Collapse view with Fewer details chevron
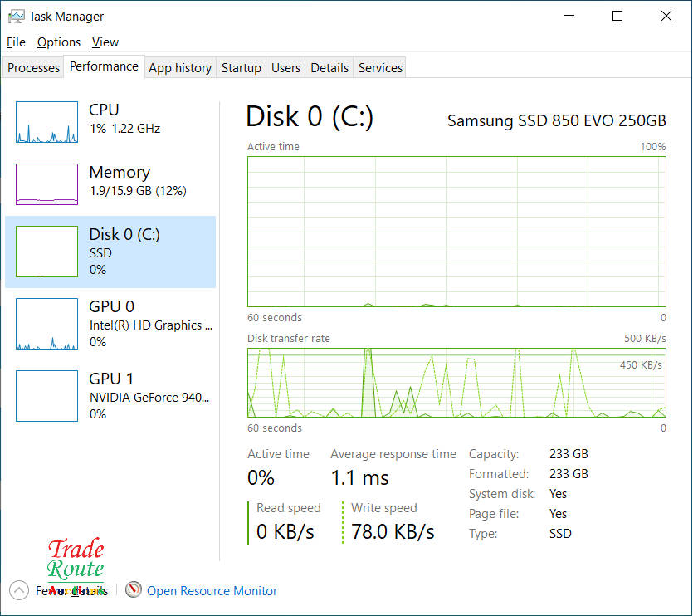 point(18,590)
